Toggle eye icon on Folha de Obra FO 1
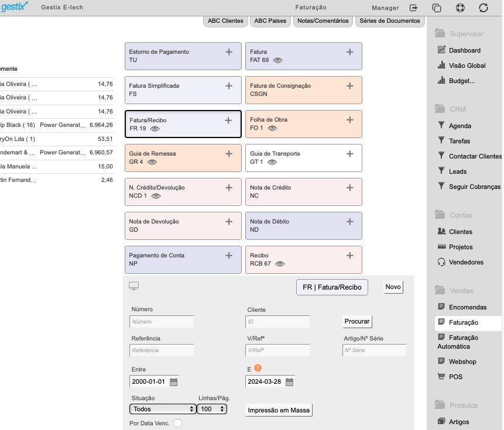The image size is (504, 430). point(272,128)
